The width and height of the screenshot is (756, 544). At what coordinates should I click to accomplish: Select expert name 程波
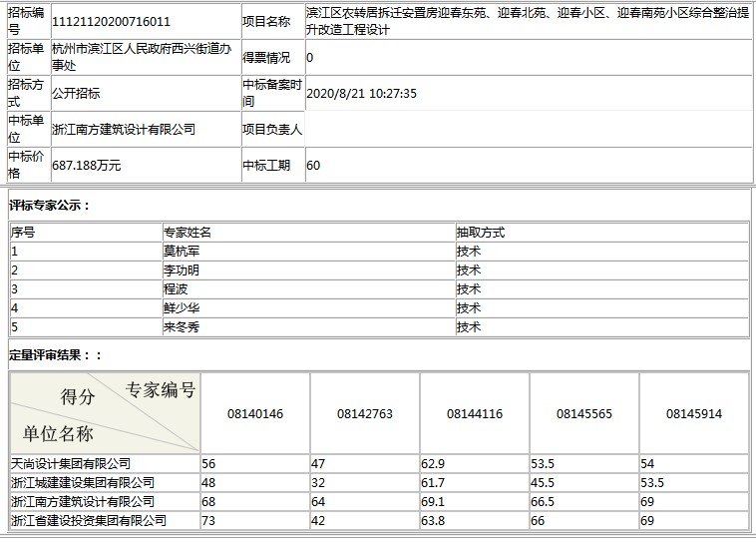click(176, 288)
